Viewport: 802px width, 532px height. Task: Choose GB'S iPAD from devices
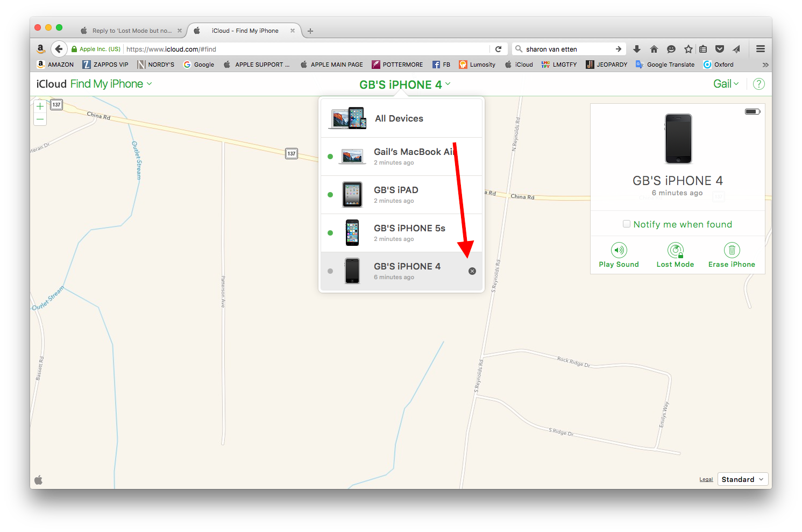[x=402, y=195]
